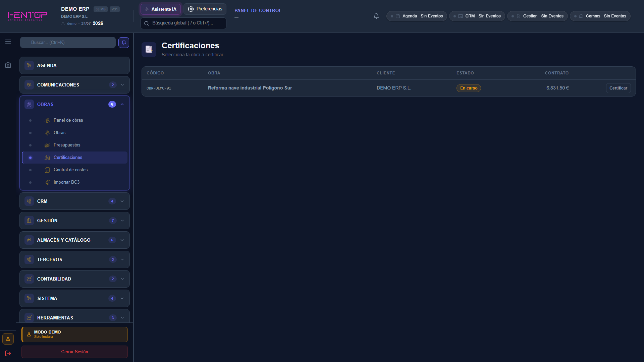Open the hamburger menu icon

pos(8,42)
